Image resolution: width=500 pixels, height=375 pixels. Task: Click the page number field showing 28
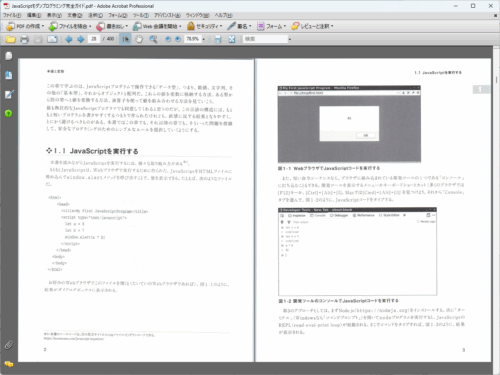(94, 39)
